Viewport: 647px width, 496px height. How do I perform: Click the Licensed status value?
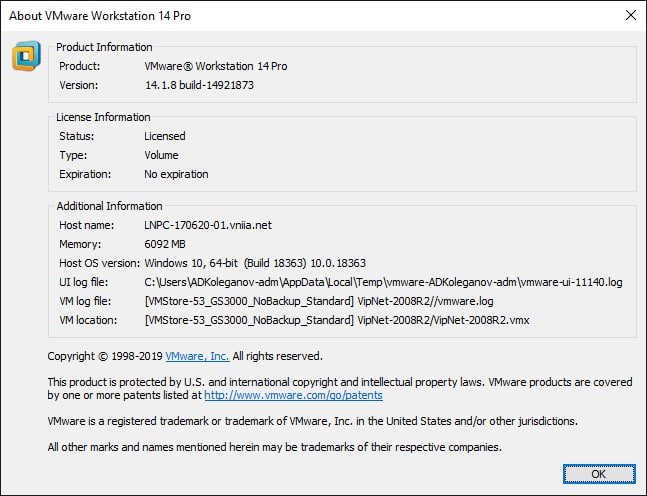(x=165, y=136)
